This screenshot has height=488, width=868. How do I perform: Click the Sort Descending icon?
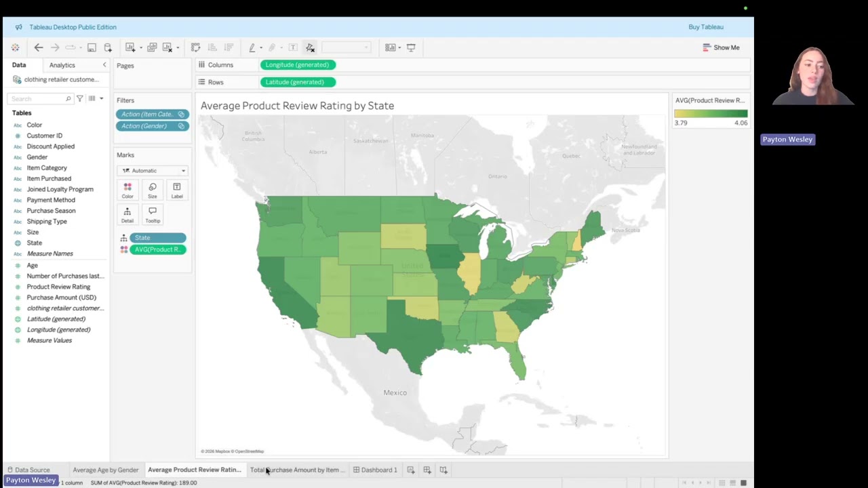[229, 47]
